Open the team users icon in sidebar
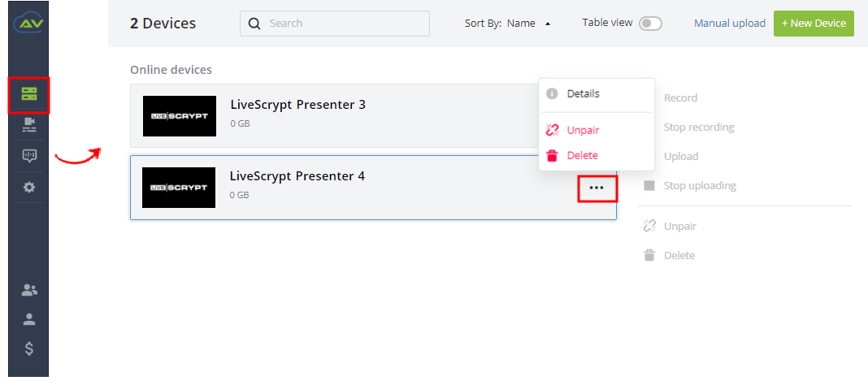This screenshot has width=868, height=385. (29, 289)
